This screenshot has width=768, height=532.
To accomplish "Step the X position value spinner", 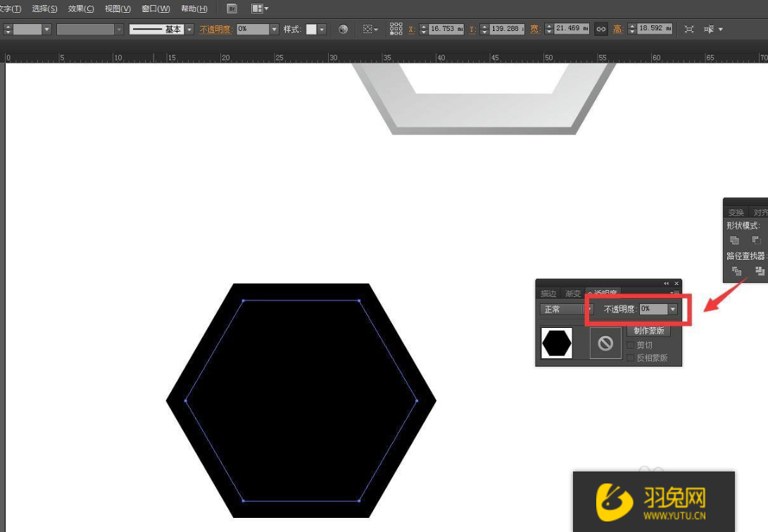I will point(424,30).
